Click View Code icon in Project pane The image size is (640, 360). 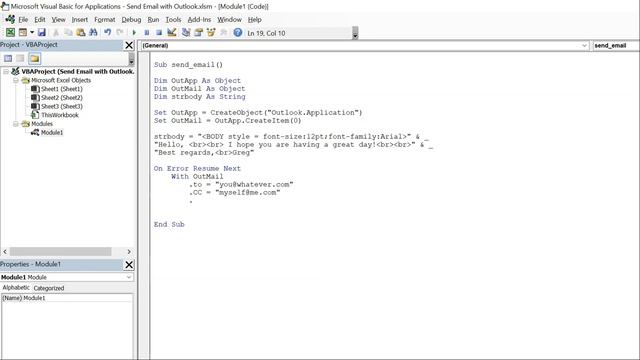pyautogui.click(x=8, y=58)
